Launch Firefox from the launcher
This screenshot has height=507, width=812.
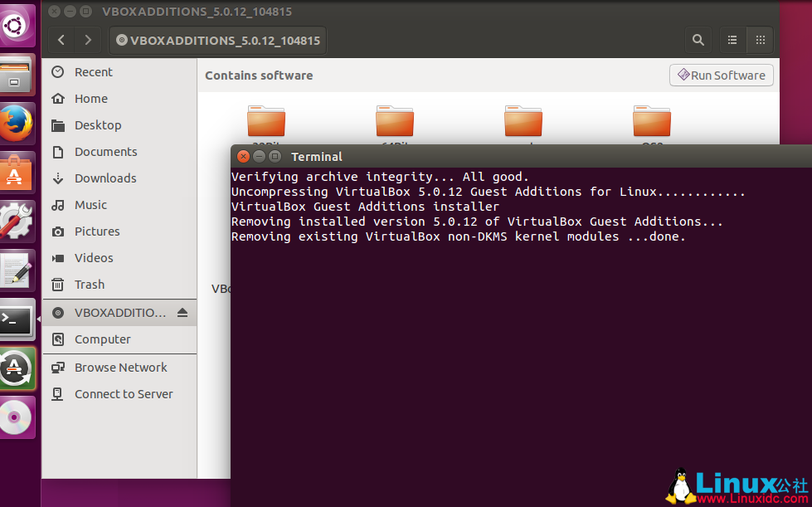[17, 124]
